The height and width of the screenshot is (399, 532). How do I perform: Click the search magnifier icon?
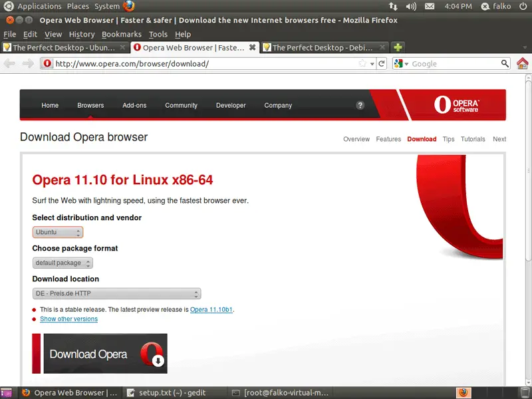[x=505, y=63]
